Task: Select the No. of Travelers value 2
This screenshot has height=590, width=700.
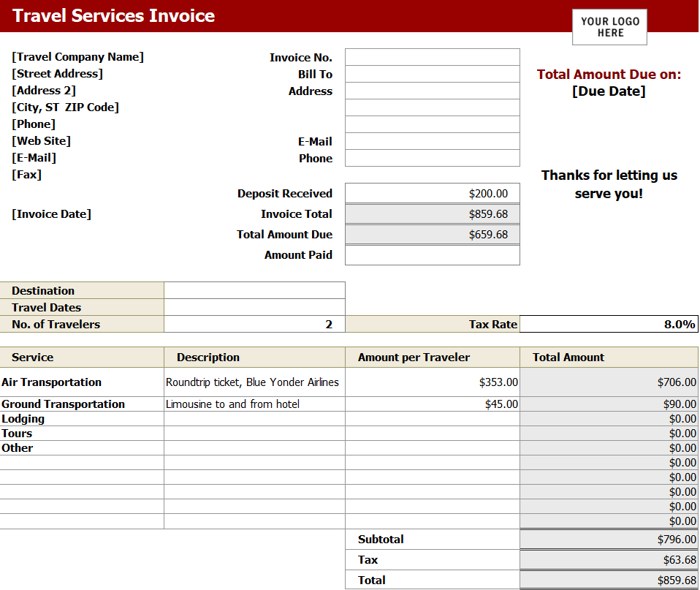Action: [254, 324]
